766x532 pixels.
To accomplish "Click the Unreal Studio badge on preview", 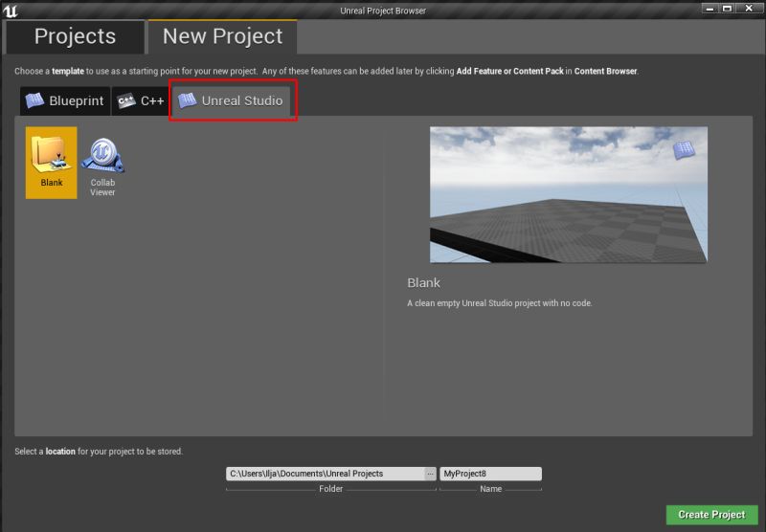I will [684, 150].
